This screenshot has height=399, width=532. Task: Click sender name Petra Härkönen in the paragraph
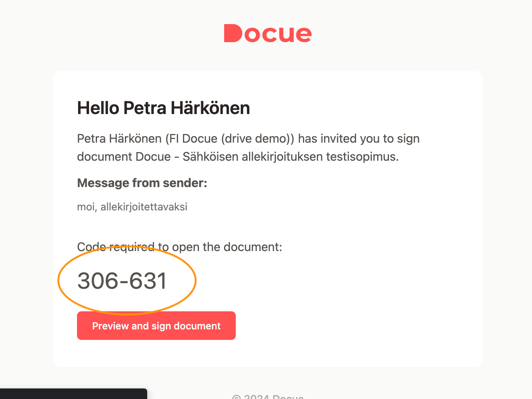(x=119, y=139)
